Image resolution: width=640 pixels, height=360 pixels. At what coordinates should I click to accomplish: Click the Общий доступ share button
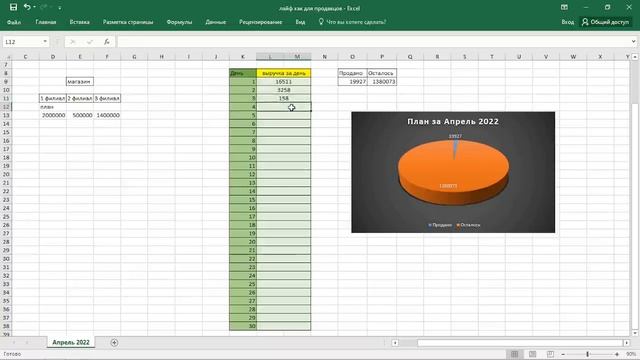tap(606, 22)
